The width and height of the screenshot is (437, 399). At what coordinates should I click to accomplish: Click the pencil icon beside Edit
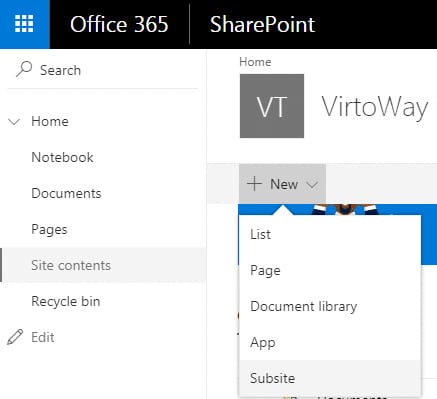coord(15,337)
